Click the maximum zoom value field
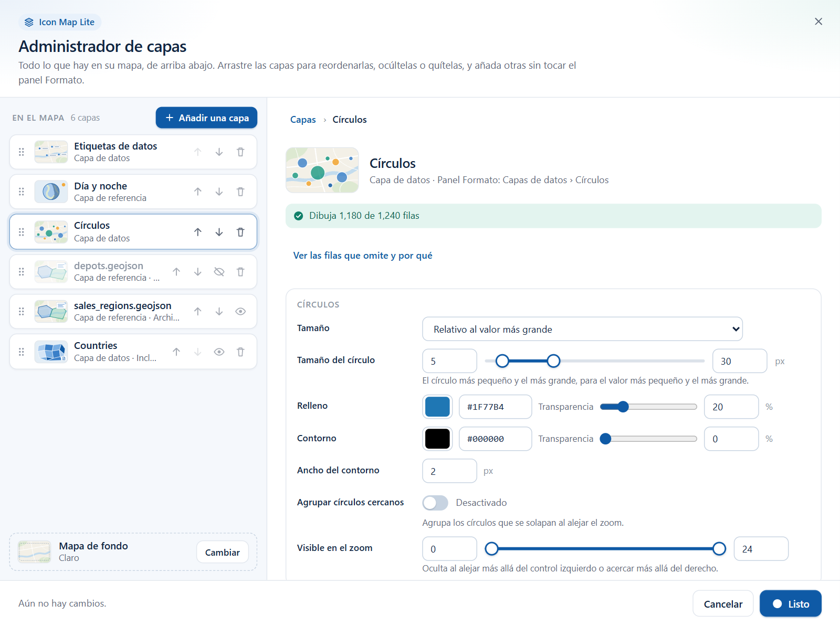Screen dimensions: 840x626 761,549
